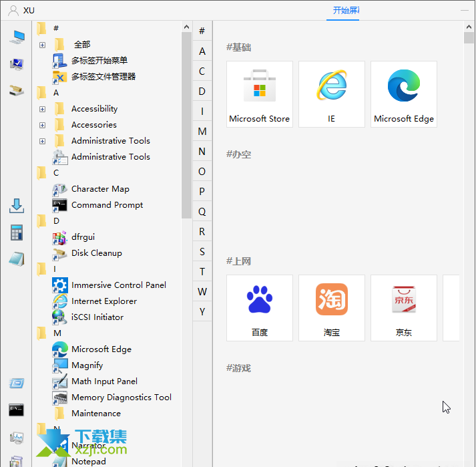The height and width of the screenshot is (467, 476).
Task: Expand the 全部 folder
Action: tap(43, 45)
